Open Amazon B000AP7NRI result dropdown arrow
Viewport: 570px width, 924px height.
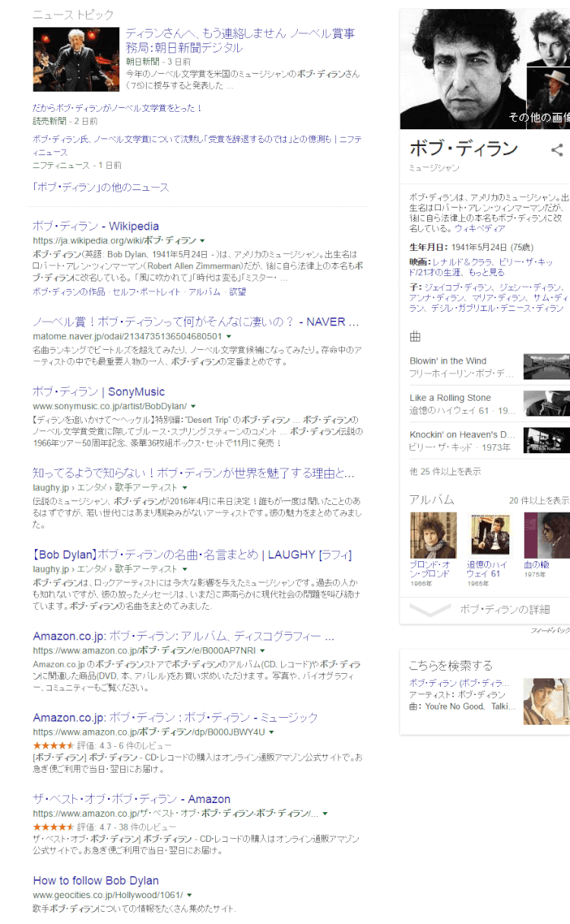coord(262,651)
